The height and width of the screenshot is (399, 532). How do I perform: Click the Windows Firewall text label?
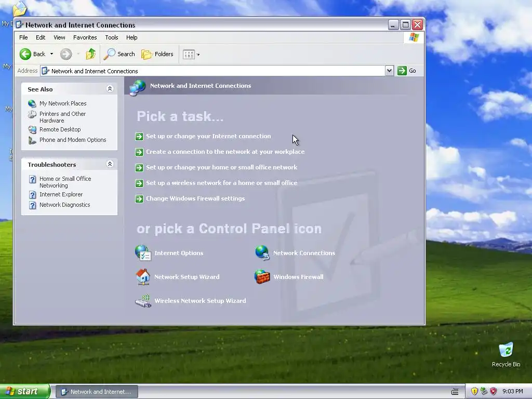coord(299,277)
